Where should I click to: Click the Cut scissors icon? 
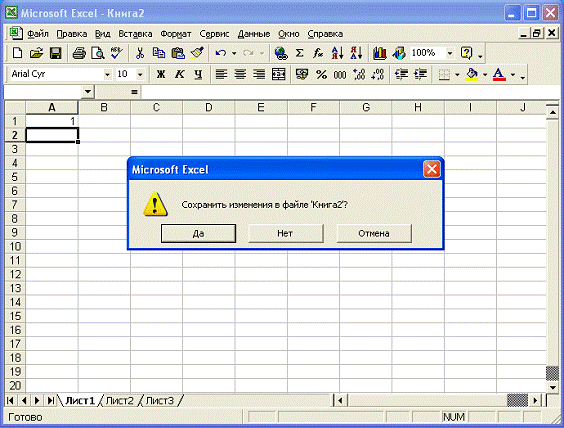click(x=140, y=53)
